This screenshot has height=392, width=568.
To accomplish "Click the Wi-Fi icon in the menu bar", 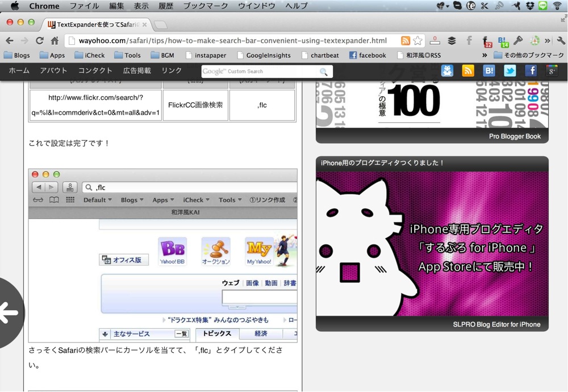I will pyautogui.click(x=557, y=6).
